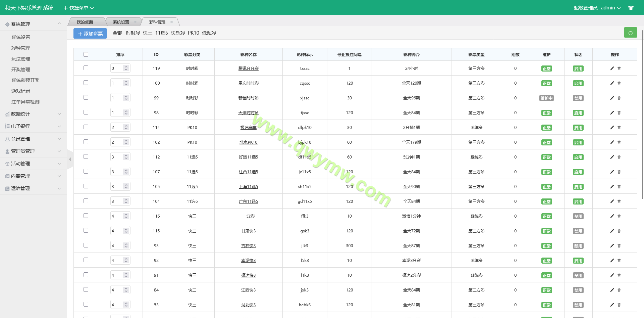Viewport: 644px width, 318px height.
Task: Toggle the select-all checkbox in table header
Action: 86,54
